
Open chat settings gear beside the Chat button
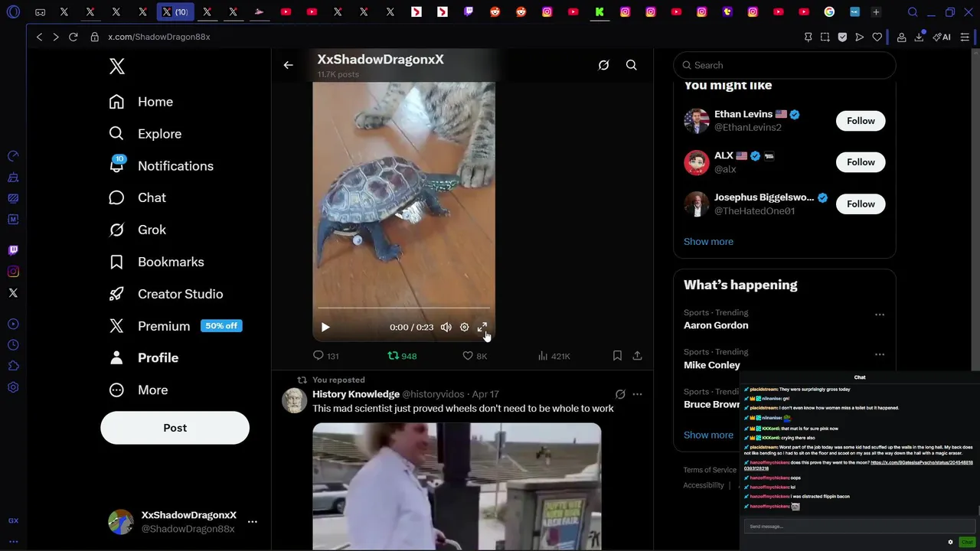click(x=950, y=542)
